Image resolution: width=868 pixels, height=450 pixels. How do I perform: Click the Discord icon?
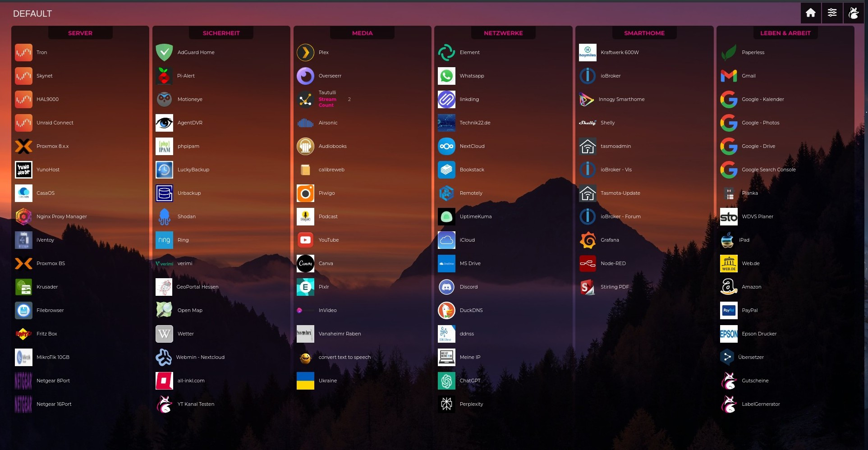click(x=446, y=287)
